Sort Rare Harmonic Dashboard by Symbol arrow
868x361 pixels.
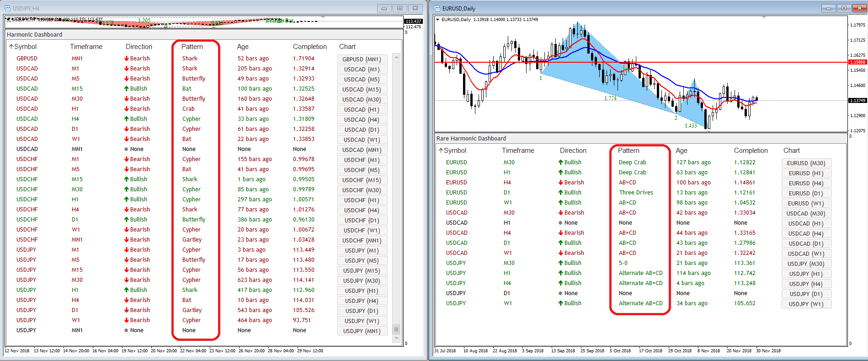[441, 151]
